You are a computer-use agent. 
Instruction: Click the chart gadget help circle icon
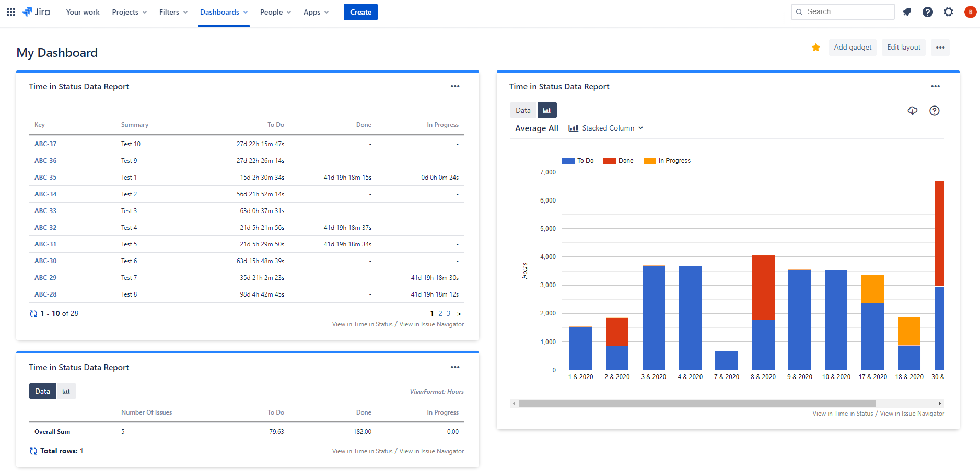pyautogui.click(x=935, y=111)
